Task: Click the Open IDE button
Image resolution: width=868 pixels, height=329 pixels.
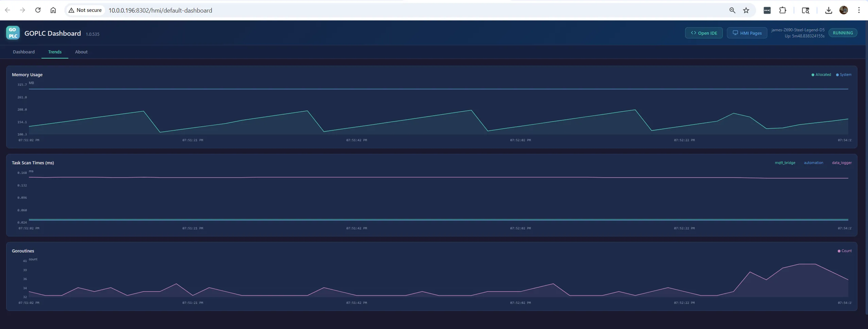Action: point(704,33)
